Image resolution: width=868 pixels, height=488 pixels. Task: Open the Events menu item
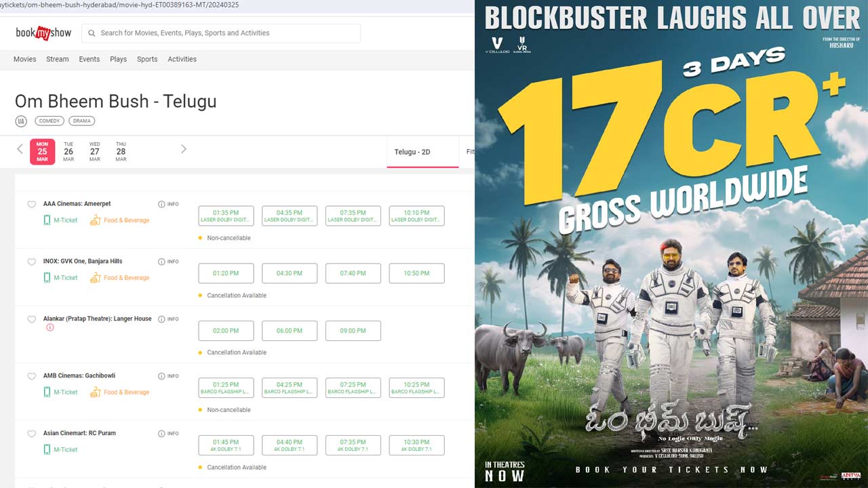point(90,59)
